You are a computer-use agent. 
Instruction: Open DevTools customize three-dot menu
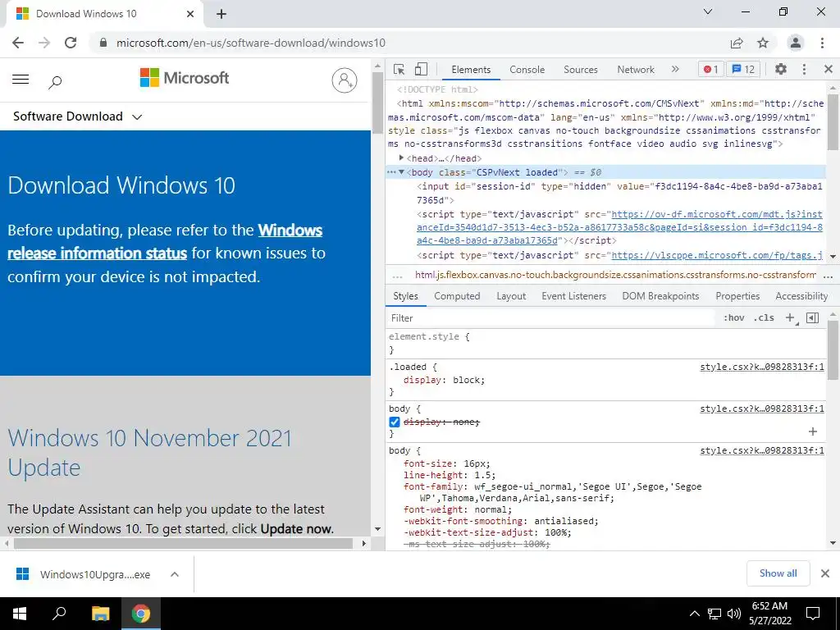[x=804, y=69]
